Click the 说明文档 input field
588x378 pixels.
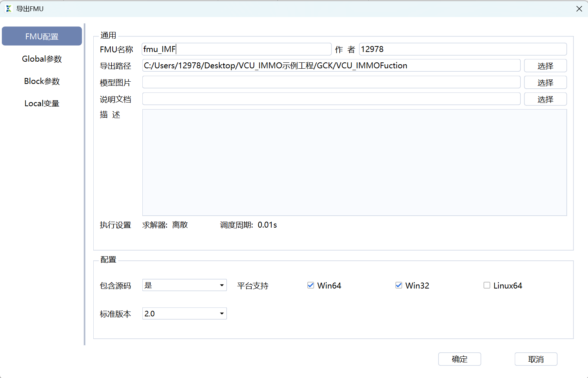[x=331, y=99]
